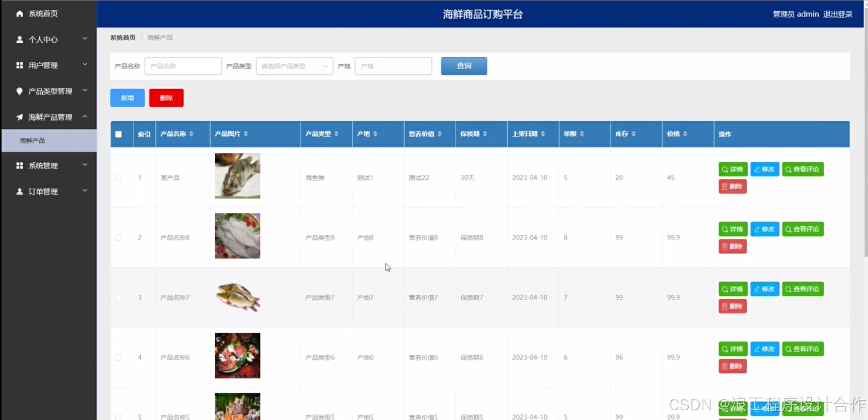The width and height of the screenshot is (868, 420).
Task: Click 查看评论 for 产品名称6
Action: click(x=803, y=349)
